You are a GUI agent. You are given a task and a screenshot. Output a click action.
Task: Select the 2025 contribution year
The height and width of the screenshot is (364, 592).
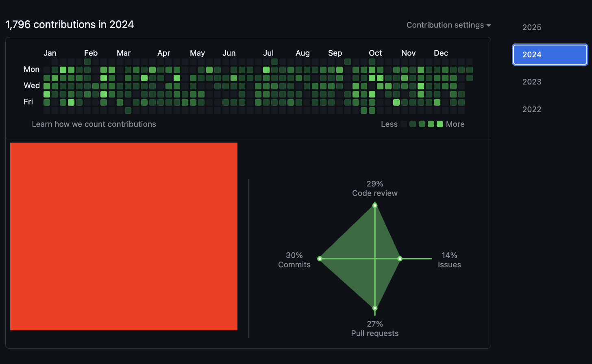tap(532, 27)
